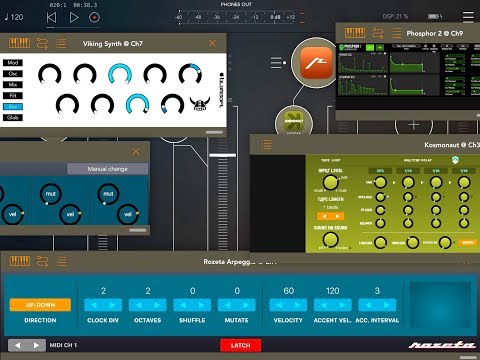This screenshot has height=360, width=480.
Task: Click first top-row knob in Viking Synth
Action: coord(50,74)
